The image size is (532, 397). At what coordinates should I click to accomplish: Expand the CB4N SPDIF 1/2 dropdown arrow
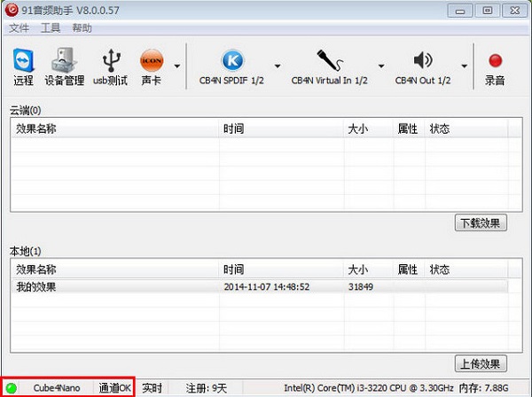[278, 66]
